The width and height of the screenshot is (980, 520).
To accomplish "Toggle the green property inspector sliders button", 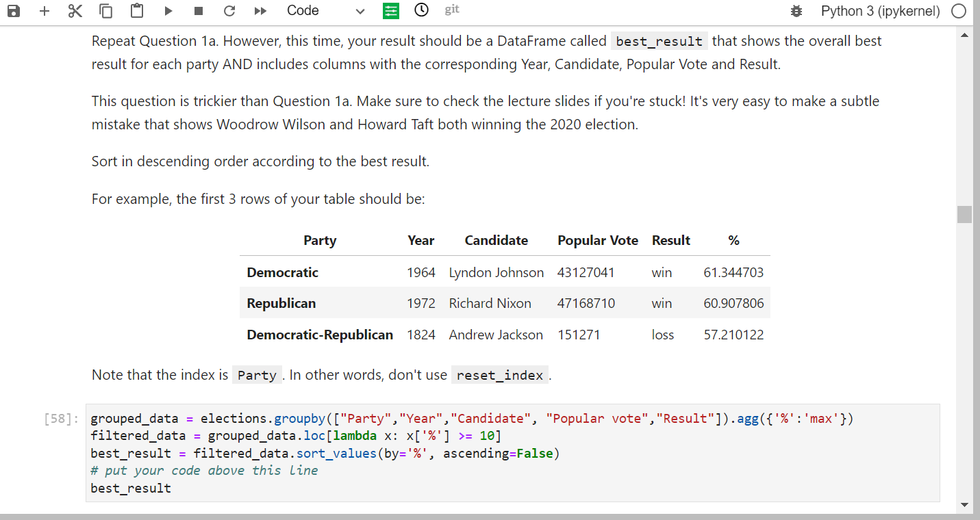I will tap(391, 11).
